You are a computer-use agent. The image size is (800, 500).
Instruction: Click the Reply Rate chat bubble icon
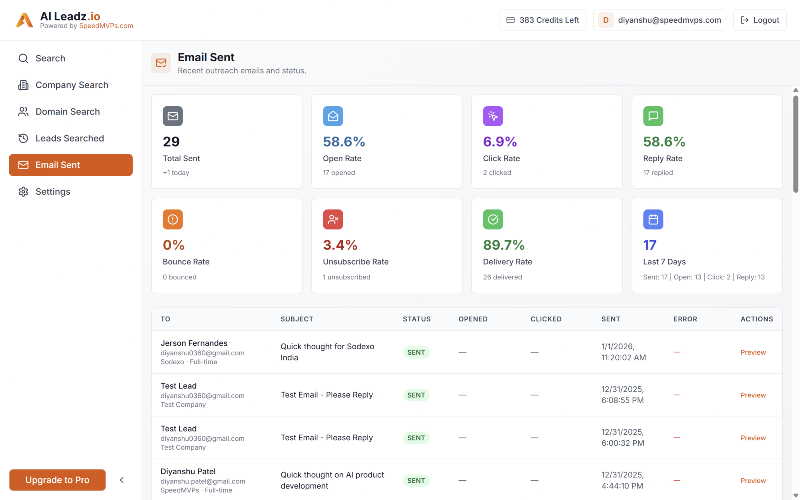tap(653, 116)
